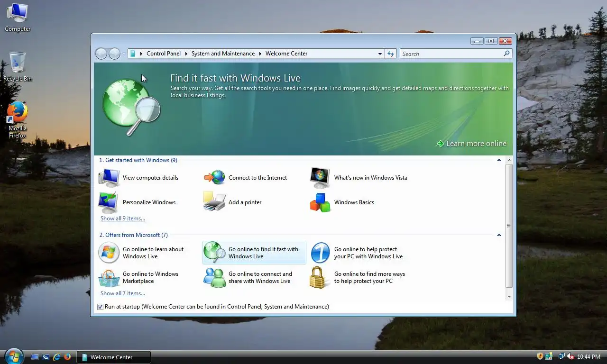Select Go online to find it fast item

tap(254, 253)
